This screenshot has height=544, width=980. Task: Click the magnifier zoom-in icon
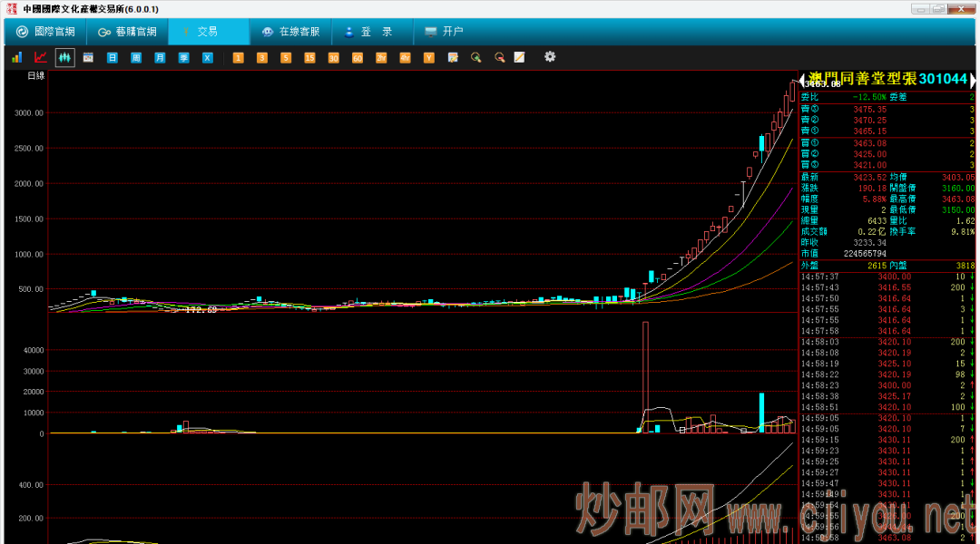(475, 58)
